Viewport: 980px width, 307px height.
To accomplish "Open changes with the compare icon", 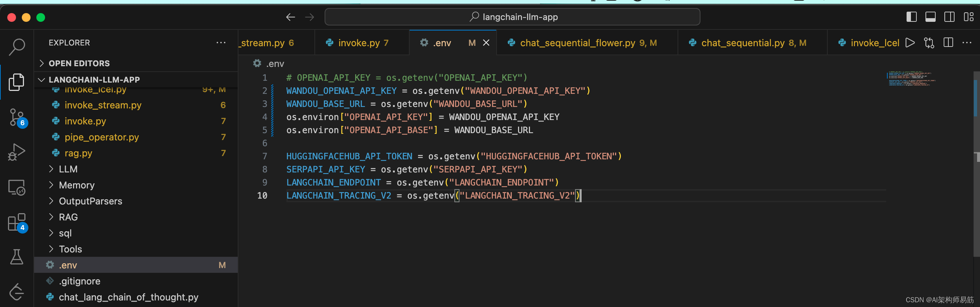I will click(929, 43).
